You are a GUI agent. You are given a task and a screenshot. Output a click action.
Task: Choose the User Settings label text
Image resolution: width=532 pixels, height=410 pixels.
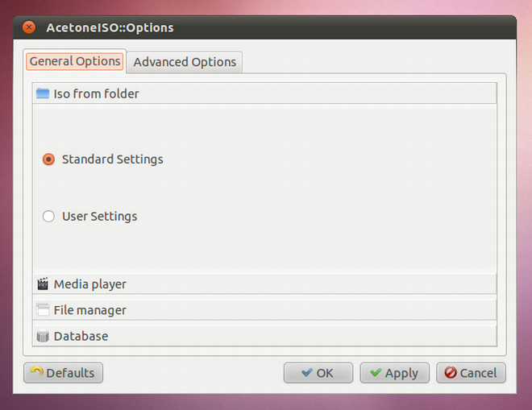[99, 217]
